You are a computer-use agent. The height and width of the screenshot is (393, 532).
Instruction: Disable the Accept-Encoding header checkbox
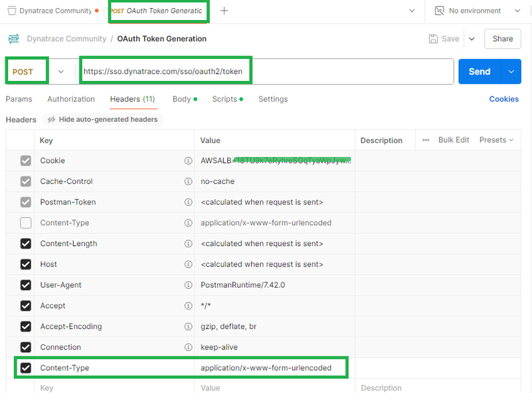25,326
